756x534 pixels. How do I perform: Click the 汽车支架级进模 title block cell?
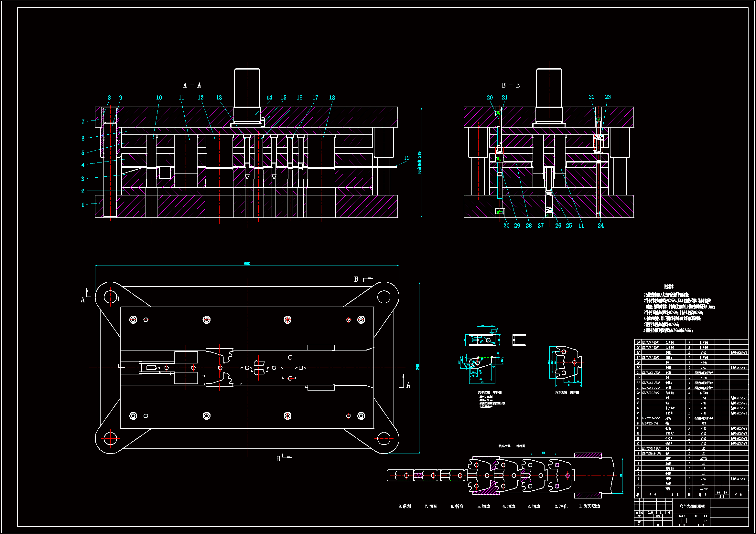692,506
